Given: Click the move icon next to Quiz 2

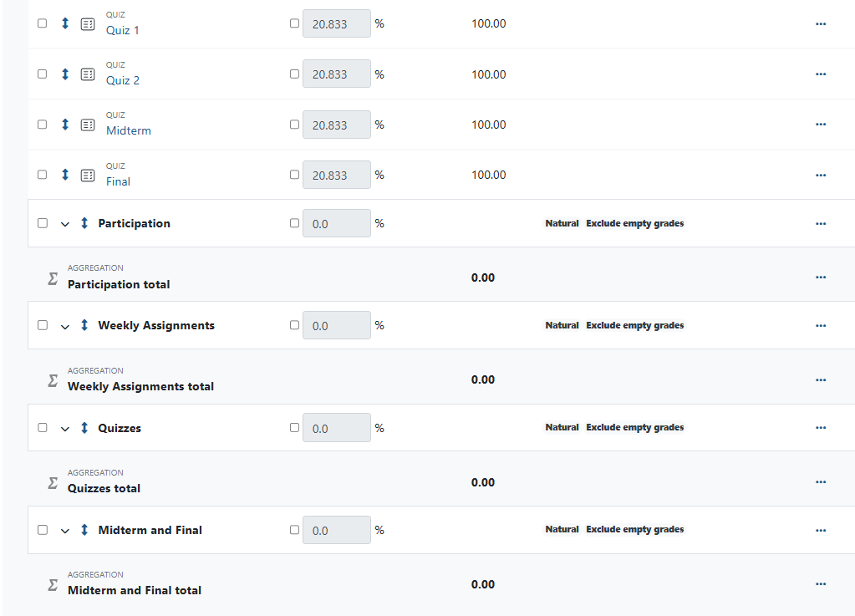Looking at the screenshot, I should click(64, 74).
